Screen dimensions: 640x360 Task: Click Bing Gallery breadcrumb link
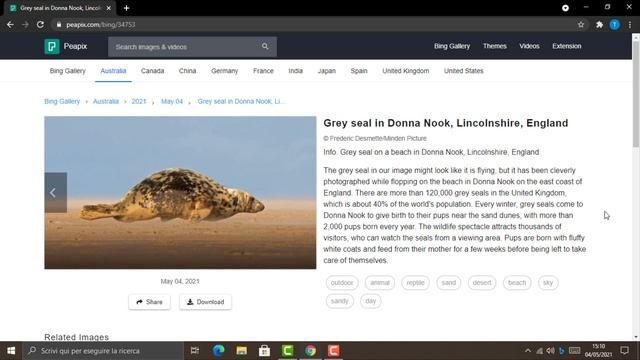point(62,101)
